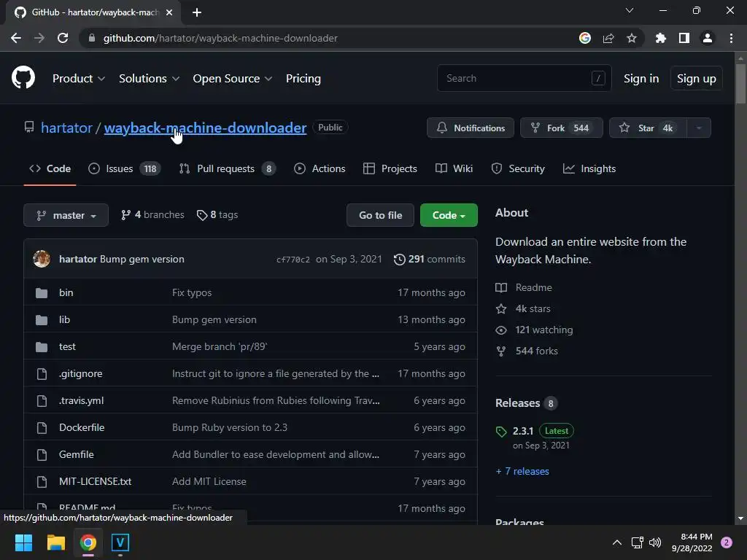
Task: Click the 121 watching link
Action: 534,330
